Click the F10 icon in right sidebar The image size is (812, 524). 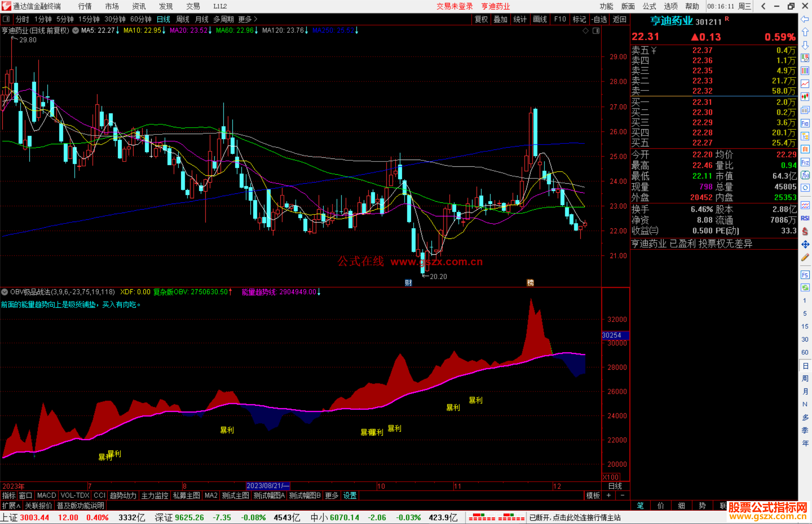(805, 123)
